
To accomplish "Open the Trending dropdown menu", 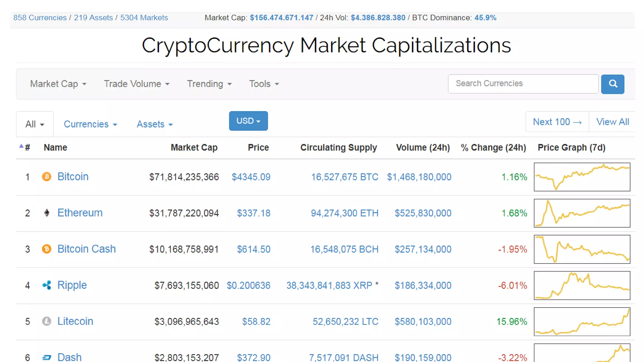I will 209,84.
